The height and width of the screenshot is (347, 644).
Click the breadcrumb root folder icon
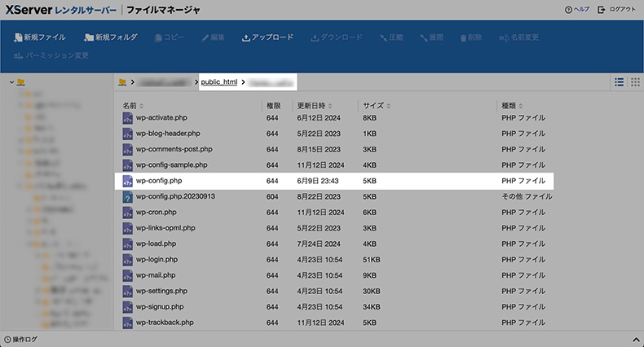tap(122, 82)
